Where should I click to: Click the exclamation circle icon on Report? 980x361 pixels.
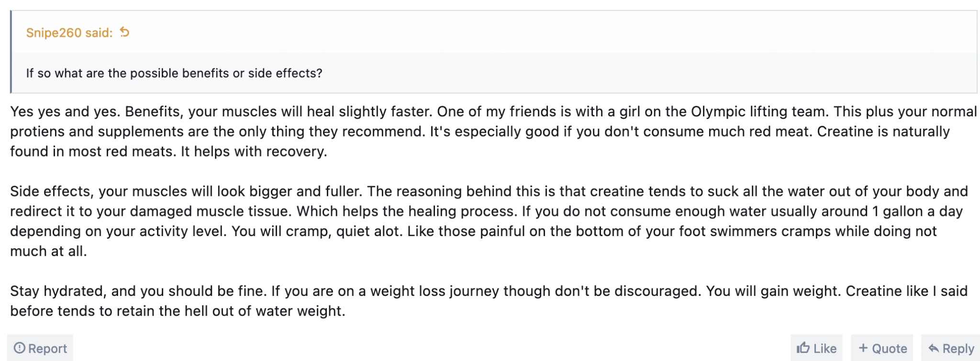pos(20,348)
